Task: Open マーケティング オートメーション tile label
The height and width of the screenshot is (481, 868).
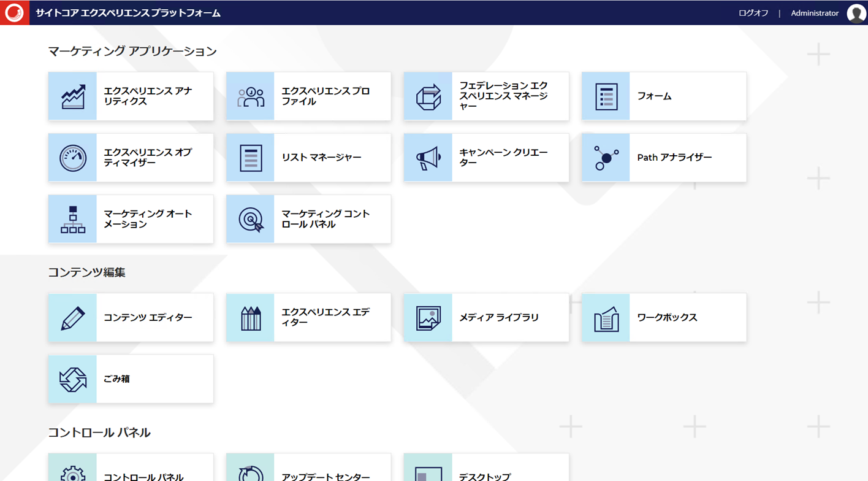Action: point(148,219)
